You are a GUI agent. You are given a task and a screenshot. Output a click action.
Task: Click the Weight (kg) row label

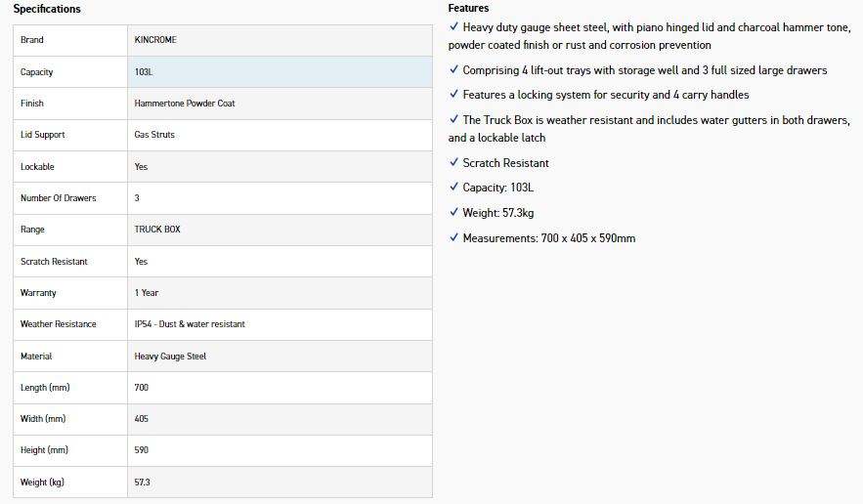[42, 482]
